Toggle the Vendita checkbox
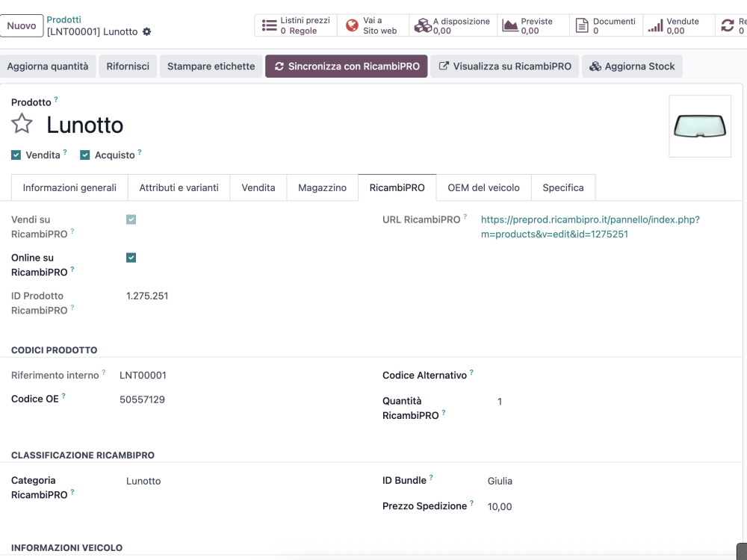747x560 pixels. [16, 155]
